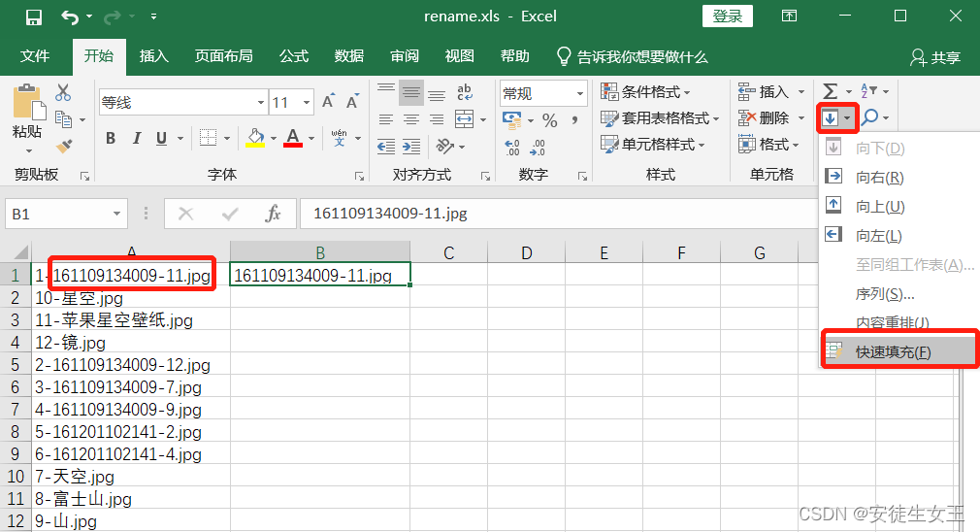Open 套用表格格式 table format menu
The width and height of the screenshot is (980, 532).
click(660, 118)
